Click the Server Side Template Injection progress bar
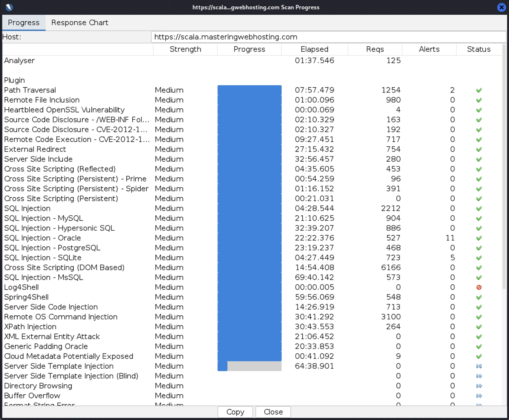 coord(249,366)
